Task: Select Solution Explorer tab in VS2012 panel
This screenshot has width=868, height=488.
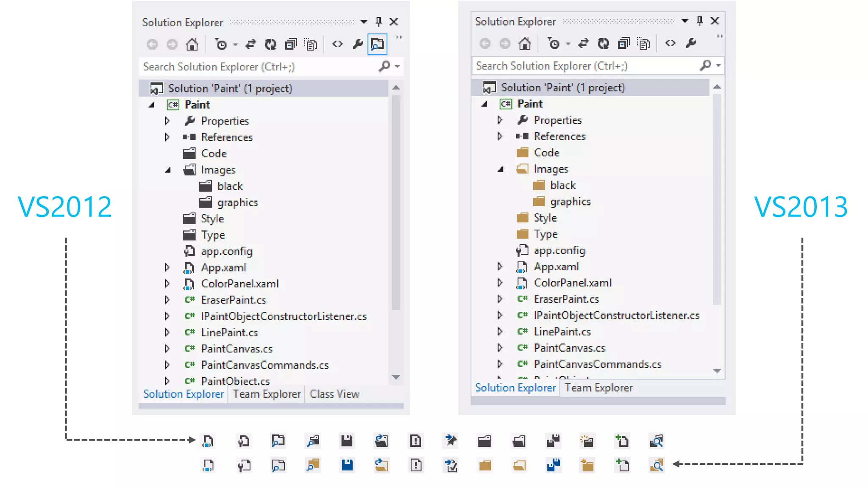Action: tap(184, 394)
